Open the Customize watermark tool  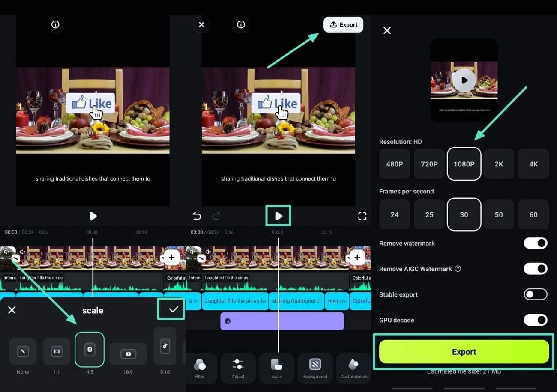click(x=354, y=368)
